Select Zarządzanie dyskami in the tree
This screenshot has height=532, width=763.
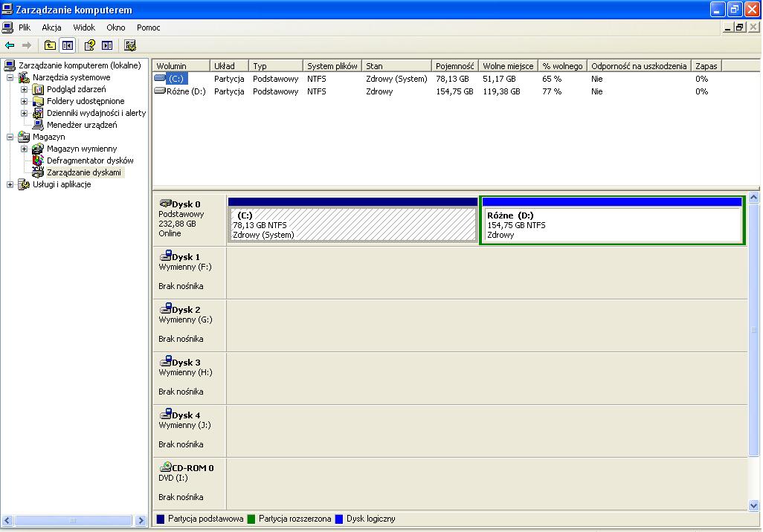84,172
